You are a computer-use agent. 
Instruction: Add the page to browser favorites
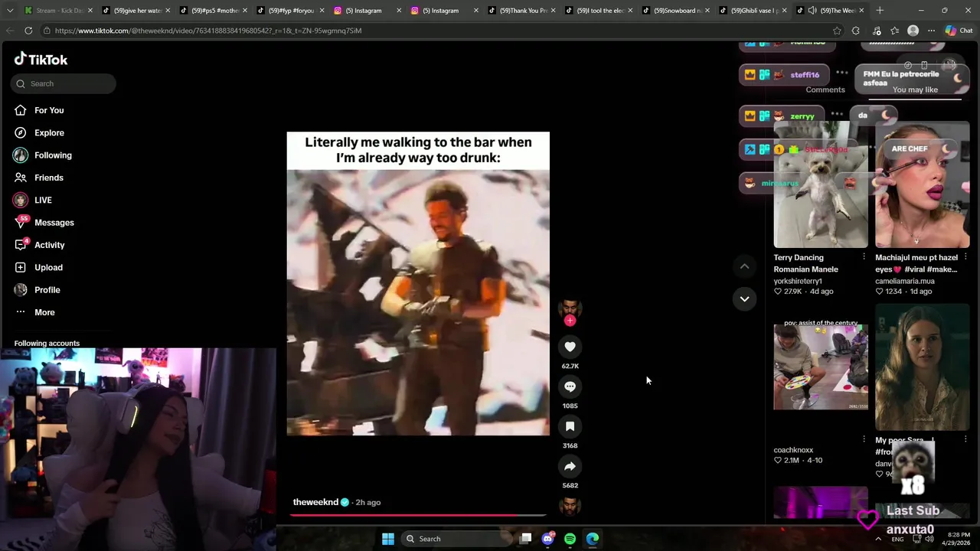(x=837, y=31)
